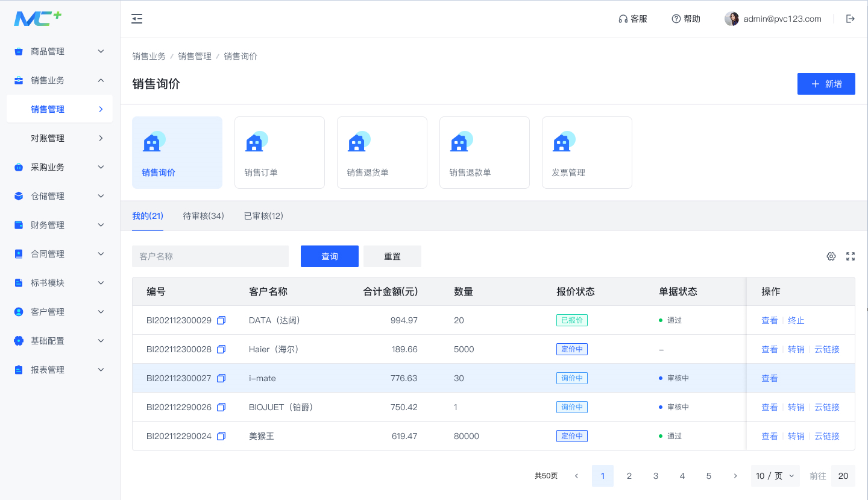Open the 发票管理 card
The height and width of the screenshot is (500, 868).
587,153
